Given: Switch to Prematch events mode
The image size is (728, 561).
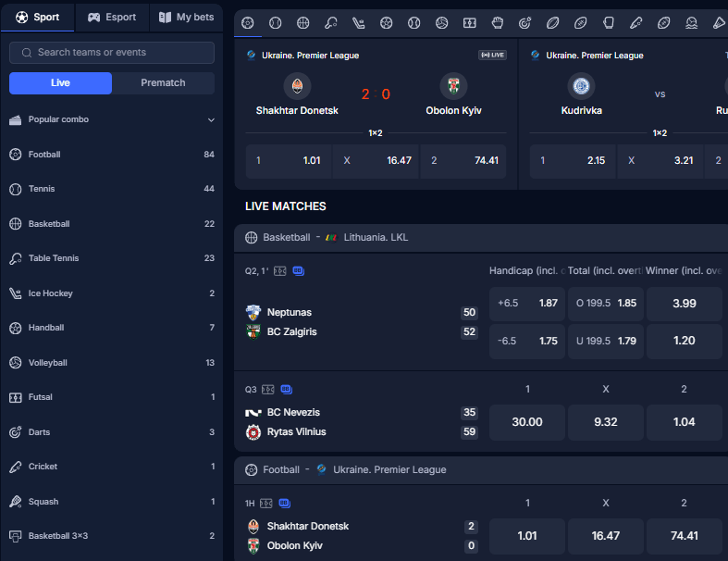Looking at the screenshot, I should tap(163, 82).
